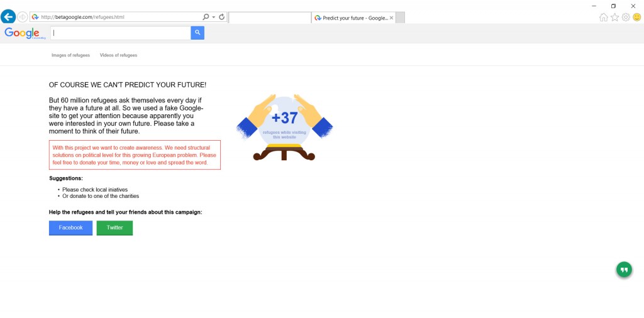Open Videos of refugees link
The height and width of the screenshot is (318, 644).
tap(119, 55)
